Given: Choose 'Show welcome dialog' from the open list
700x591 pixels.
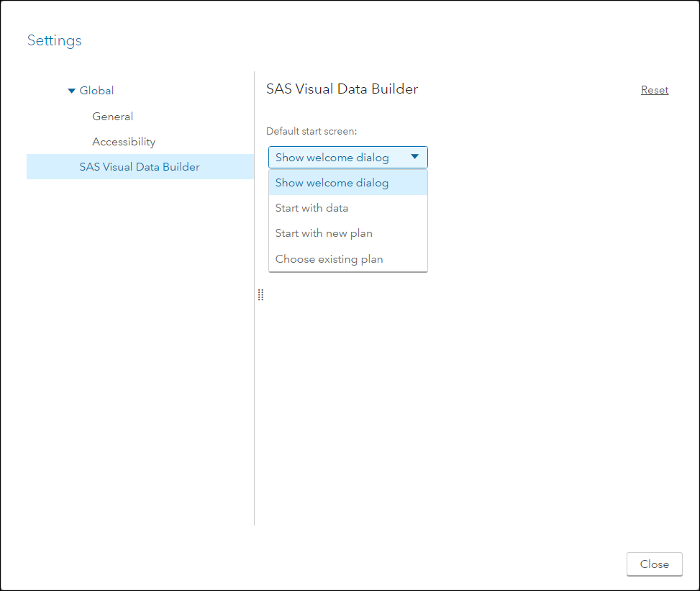Looking at the screenshot, I should (x=332, y=183).
